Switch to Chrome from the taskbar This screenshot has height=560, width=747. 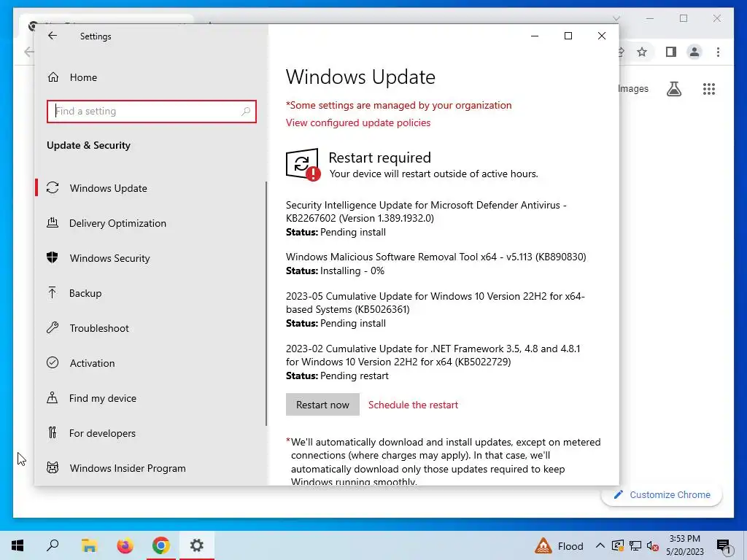161,545
